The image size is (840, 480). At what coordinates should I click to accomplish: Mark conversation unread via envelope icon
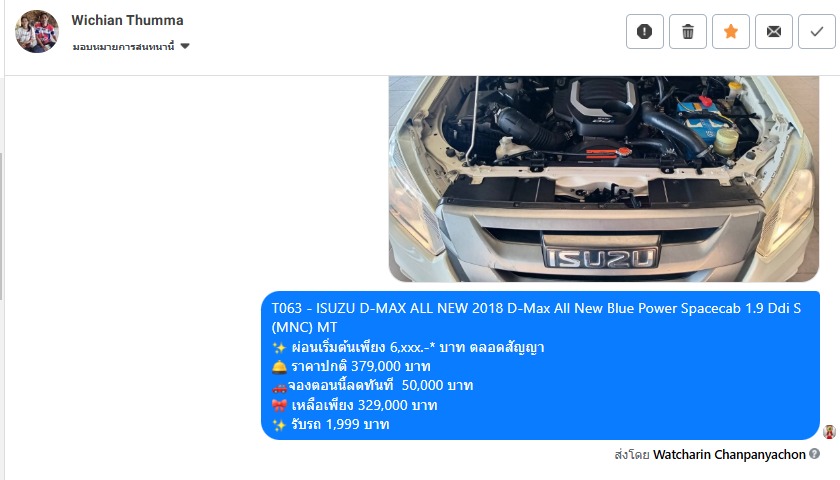[774, 32]
